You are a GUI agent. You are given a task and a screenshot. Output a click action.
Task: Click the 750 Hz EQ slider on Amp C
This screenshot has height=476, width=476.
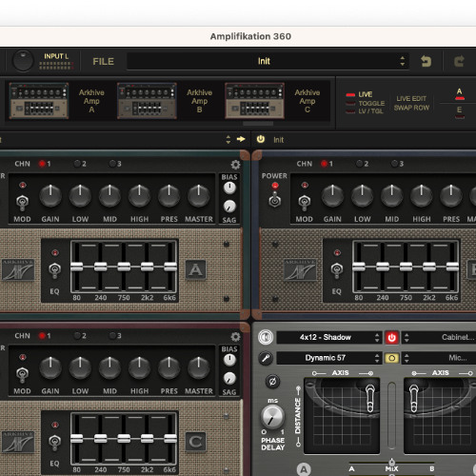click(124, 439)
